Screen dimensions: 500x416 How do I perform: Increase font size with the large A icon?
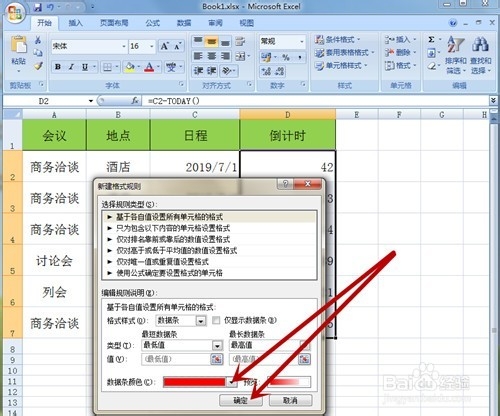pos(164,46)
